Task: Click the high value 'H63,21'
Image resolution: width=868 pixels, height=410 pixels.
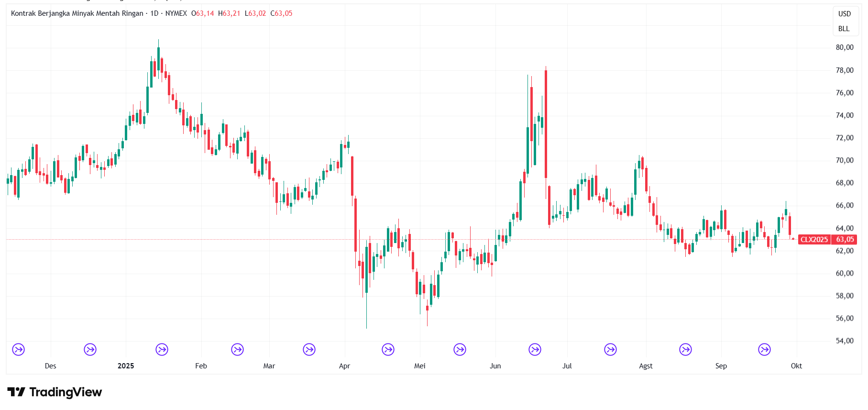Action: tap(229, 13)
